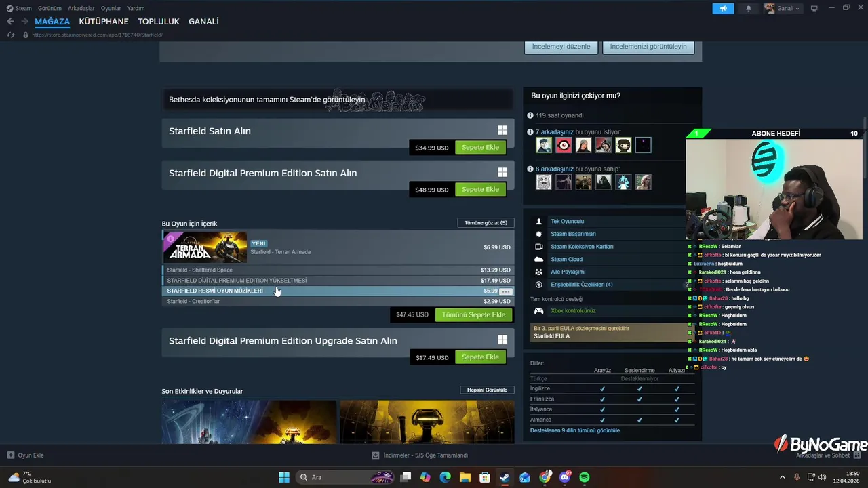Click the Windows taskbar search box
Viewport: 868px width, 488px height.
point(346,477)
